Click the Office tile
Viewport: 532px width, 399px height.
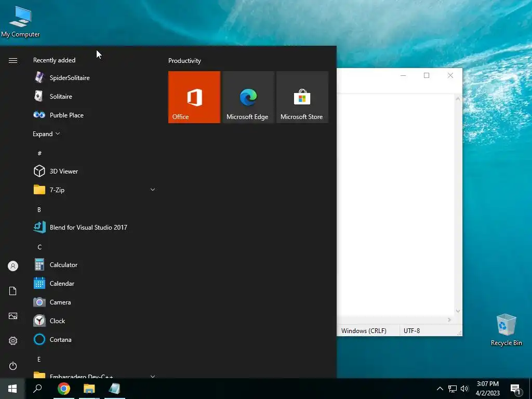coord(194,97)
